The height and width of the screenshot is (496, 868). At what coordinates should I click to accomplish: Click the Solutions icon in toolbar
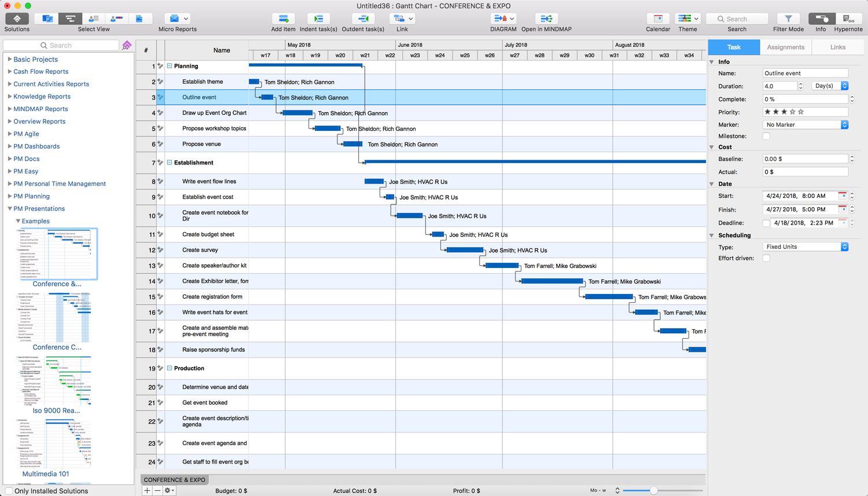[17, 19]
